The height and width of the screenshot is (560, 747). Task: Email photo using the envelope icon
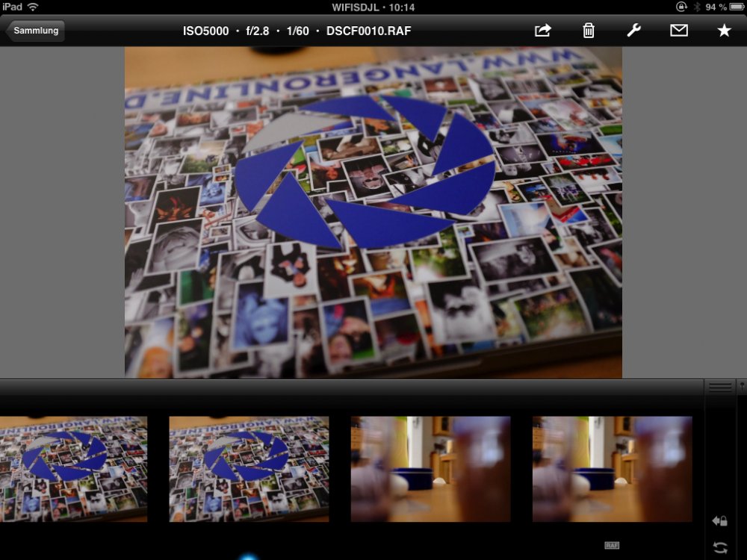pos(678,31)
